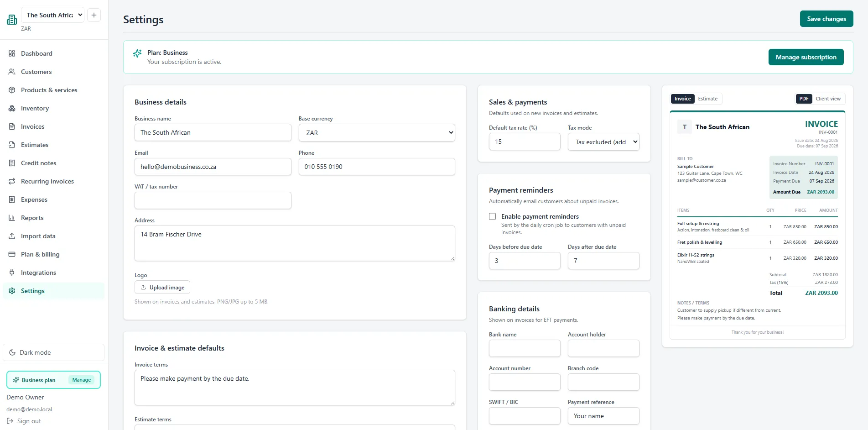Click Upload image button
Image resolution: width=868 pixels, height=430 pixels.
162,287
